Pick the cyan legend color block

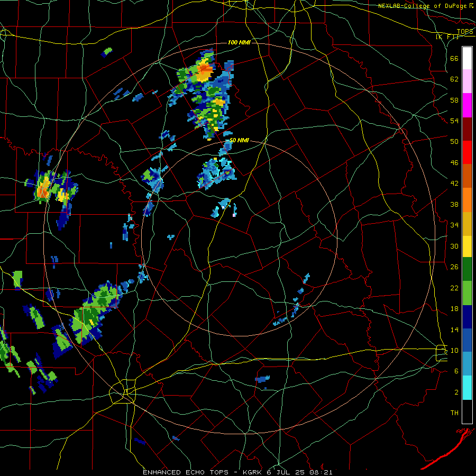coord(467,388)
